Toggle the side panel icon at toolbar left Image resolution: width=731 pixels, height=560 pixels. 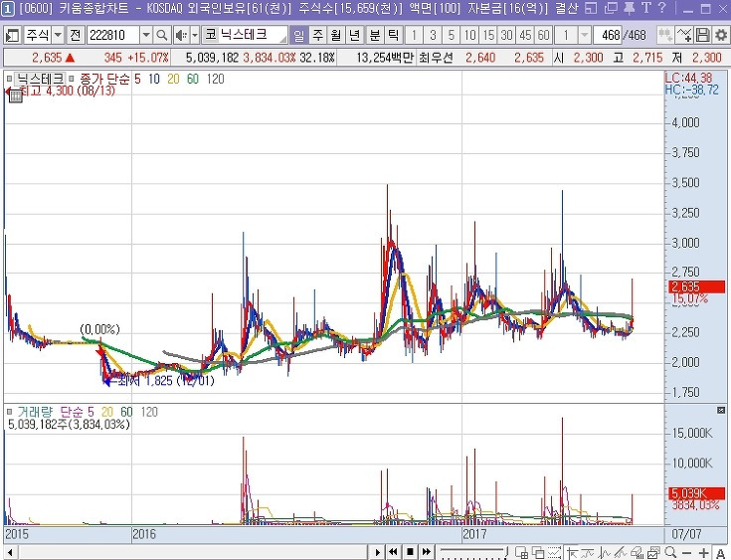(12, 35)
